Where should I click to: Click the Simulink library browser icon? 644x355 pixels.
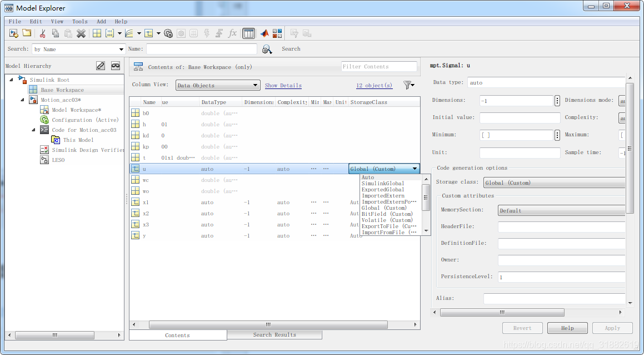coord(277,33)
